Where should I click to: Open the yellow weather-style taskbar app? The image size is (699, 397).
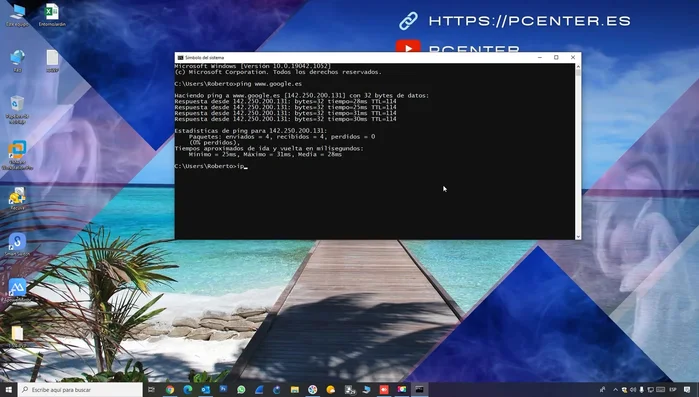[330, 389]
